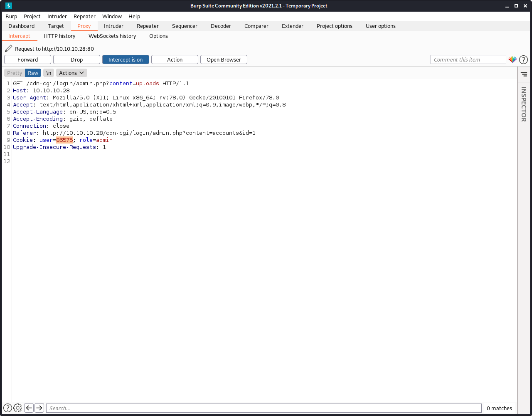Open the Action menu button
This screenshot has height=416, width=532.
tap(175, 59)
